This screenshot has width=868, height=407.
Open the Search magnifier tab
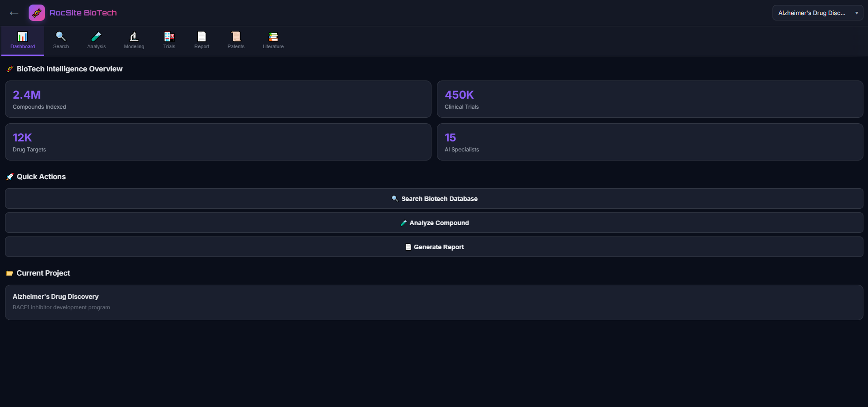[61, 40]
